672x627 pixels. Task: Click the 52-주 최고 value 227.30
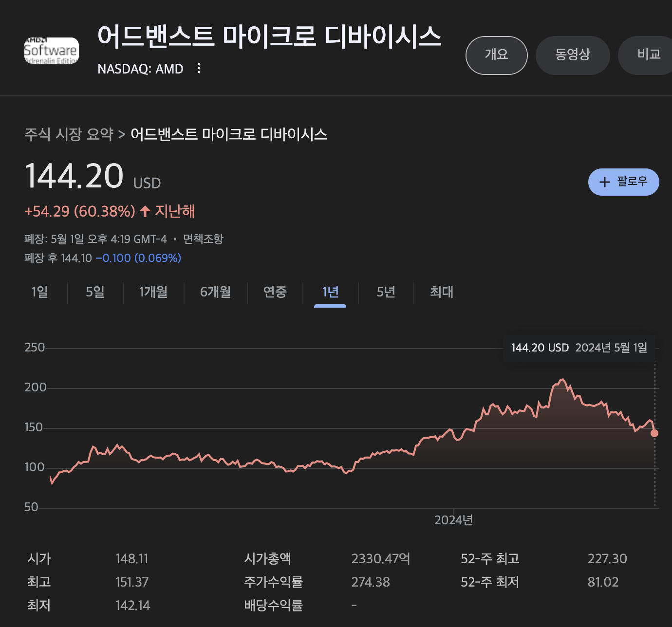point(607,559)
